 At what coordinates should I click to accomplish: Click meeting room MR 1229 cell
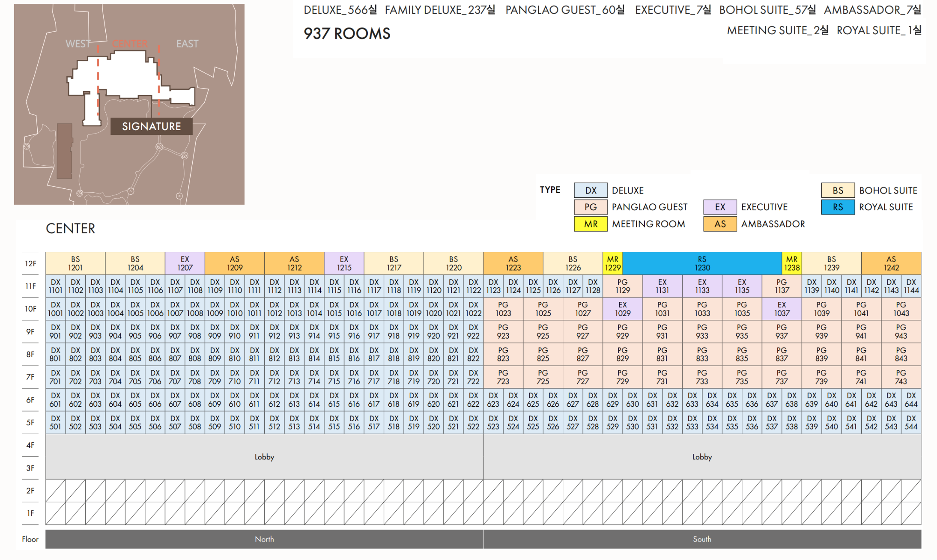pyautogui.click(x=612, y=263)
